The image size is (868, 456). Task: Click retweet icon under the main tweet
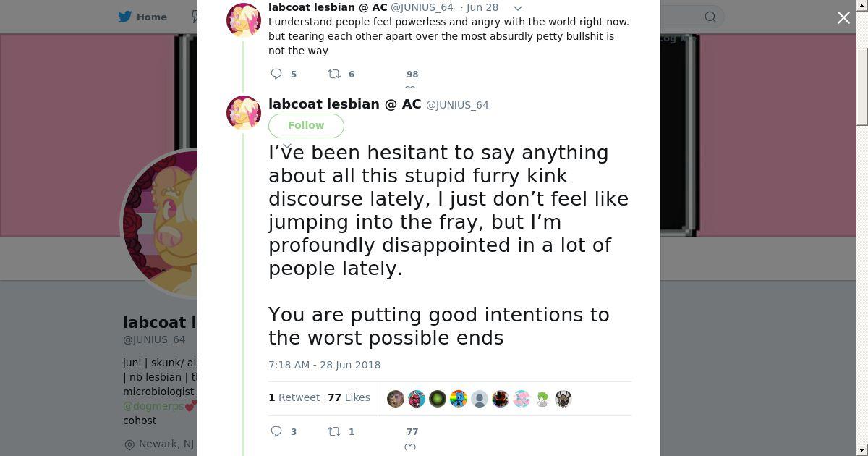tap(334, 431)
